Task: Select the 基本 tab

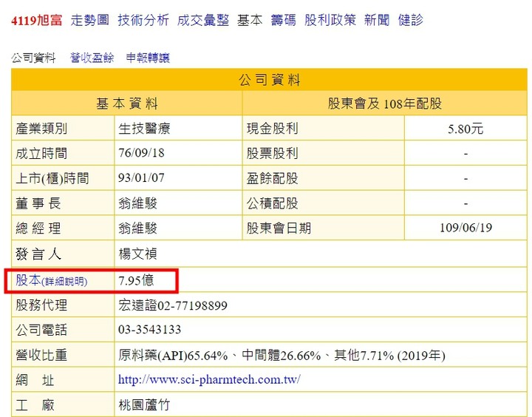Action: [x=250, y=21]
